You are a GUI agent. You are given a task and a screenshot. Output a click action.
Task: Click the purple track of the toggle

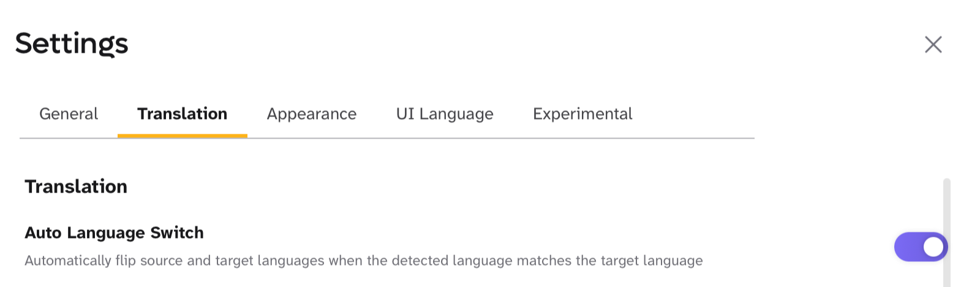coord(907,247)
